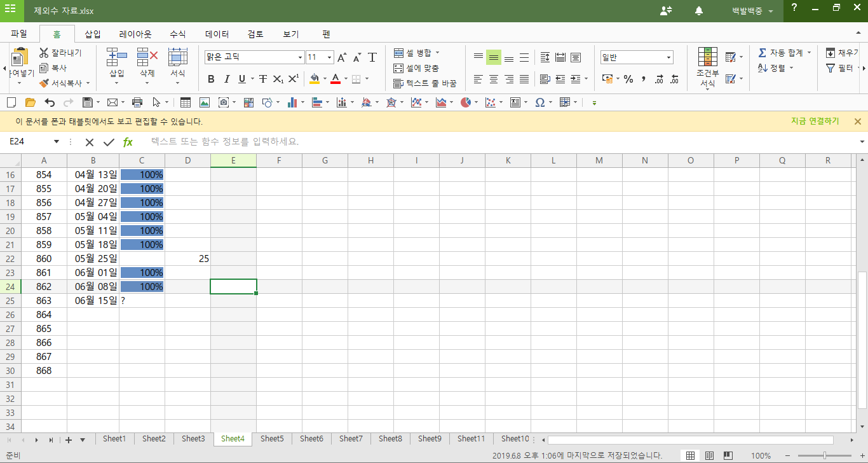
Task: Switch to the Sheet5 tab
Action: tap(272, 439)
